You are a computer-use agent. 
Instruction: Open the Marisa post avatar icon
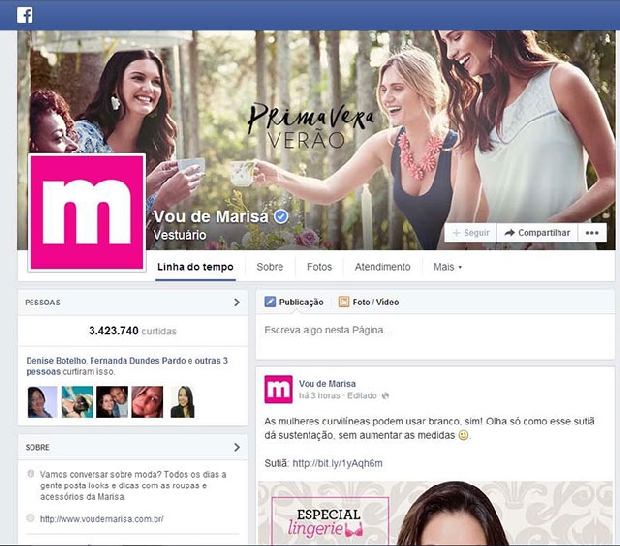tap(278, 389)
